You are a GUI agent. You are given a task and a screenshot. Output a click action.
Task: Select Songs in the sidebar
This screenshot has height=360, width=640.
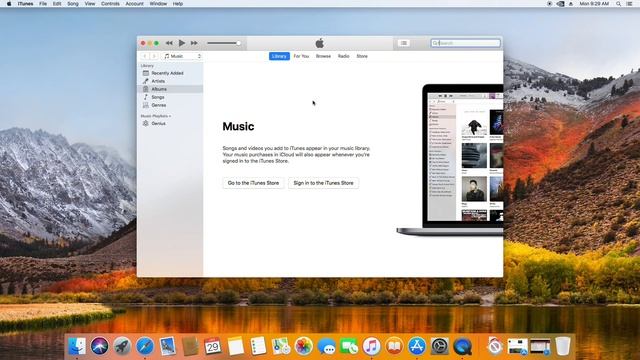(170, 97)
